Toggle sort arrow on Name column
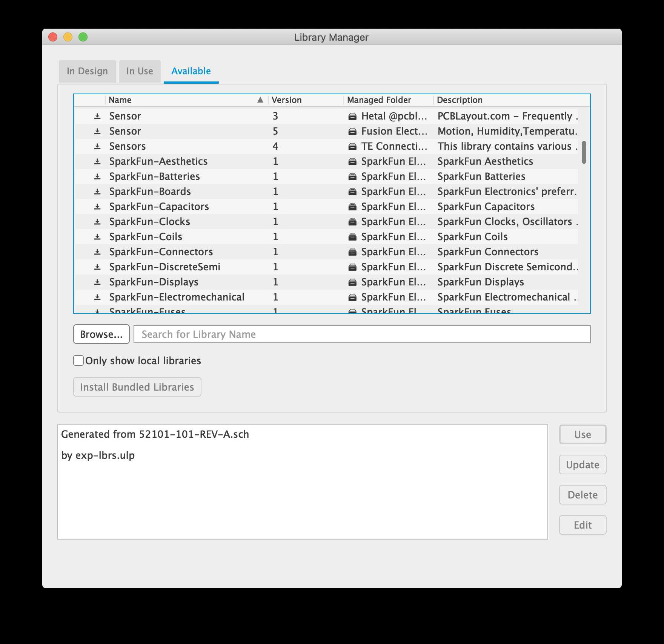 click(260, 100)
